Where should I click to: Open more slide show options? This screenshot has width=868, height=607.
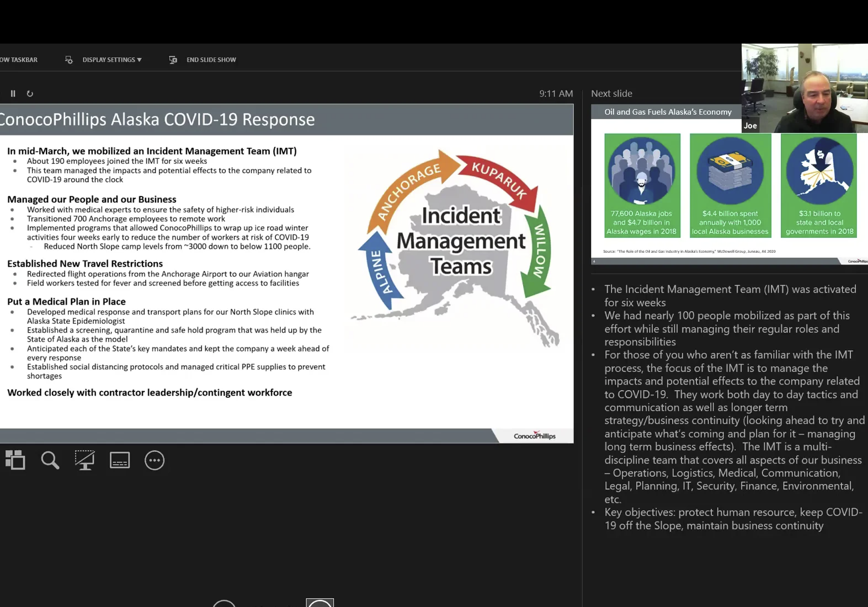tap(155, 460)
